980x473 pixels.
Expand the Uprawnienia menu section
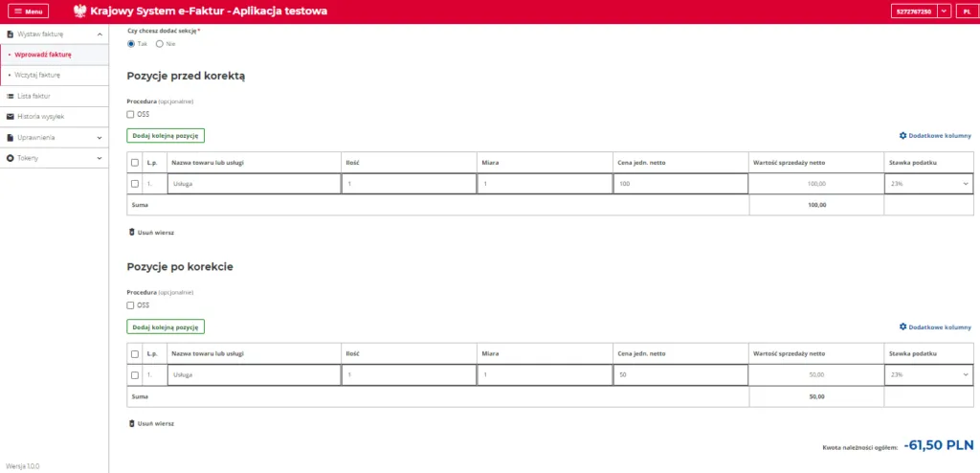click(100, 138)
